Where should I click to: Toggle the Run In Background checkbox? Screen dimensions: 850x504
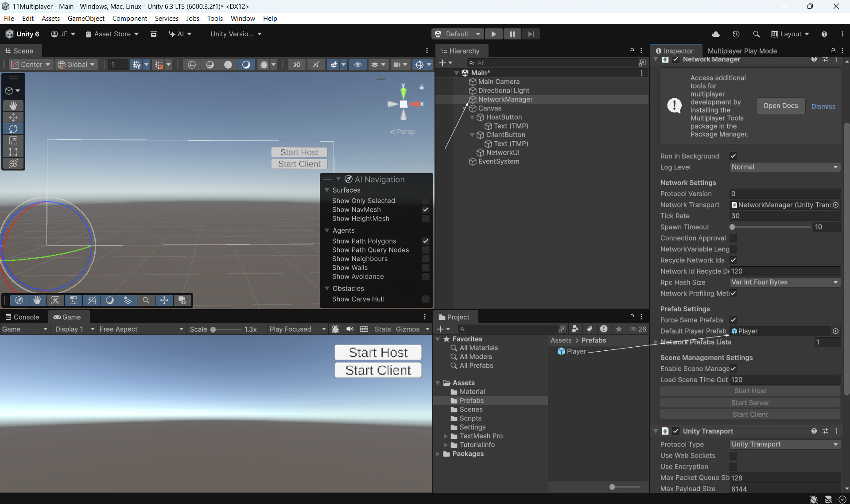(733, 156)
